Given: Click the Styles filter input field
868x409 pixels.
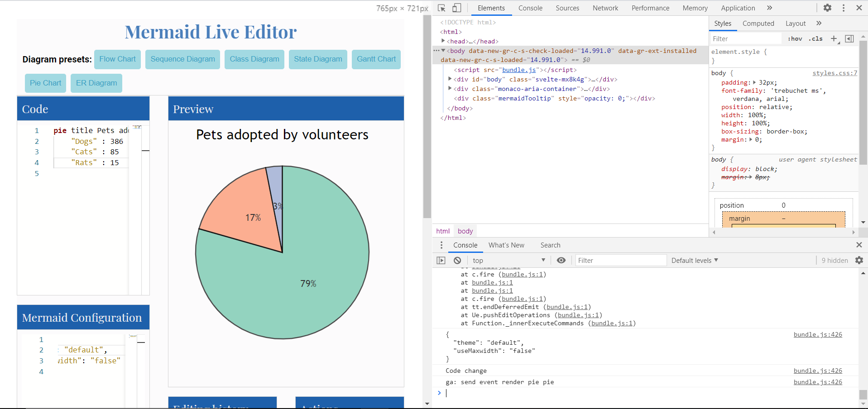Looking at the screenshot, I should pyautogui.click(x=745, y=39).
